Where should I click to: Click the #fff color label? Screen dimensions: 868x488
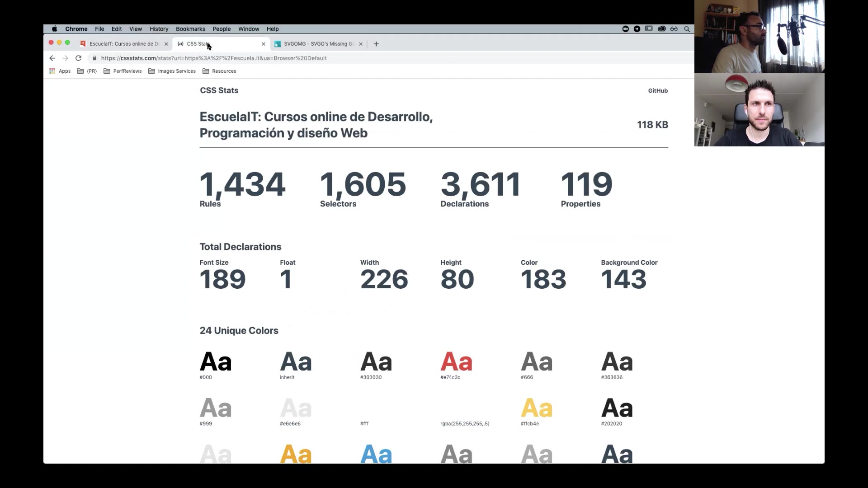[364, 424]
